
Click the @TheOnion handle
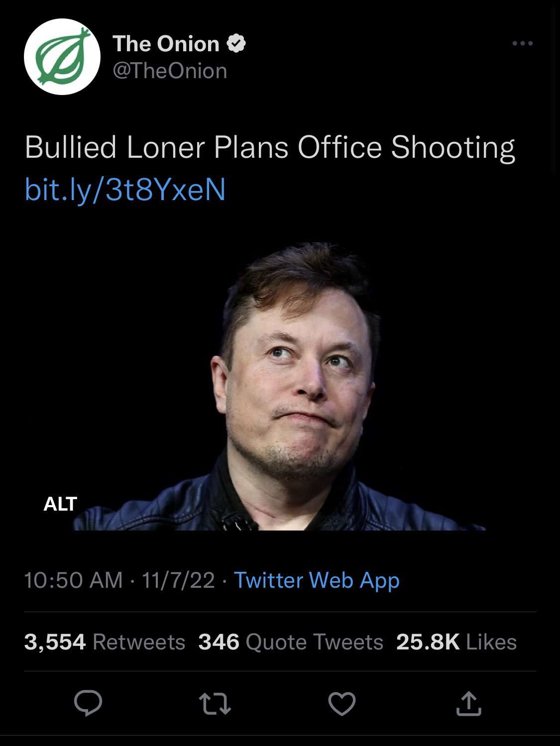(170, 71)
